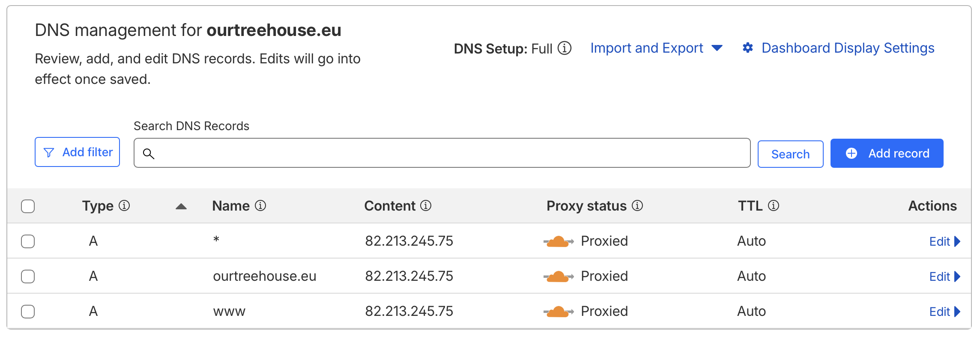Viewport: 980px width, 339px height.
Task: Click the info icon next to Type
Action: 124,206
